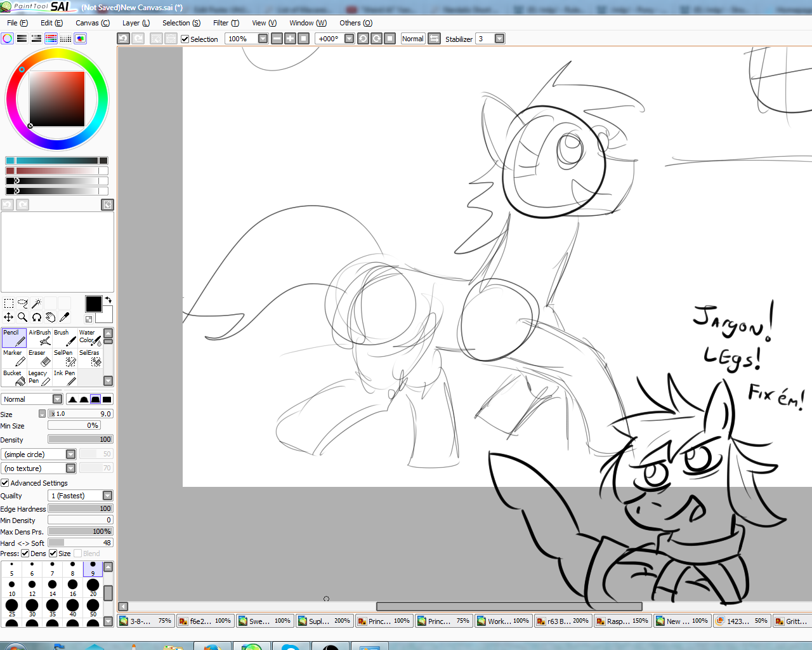Toggle pressure Size checkbox
This screenshot has height=650, width=812.
click(x=53, y=554)
